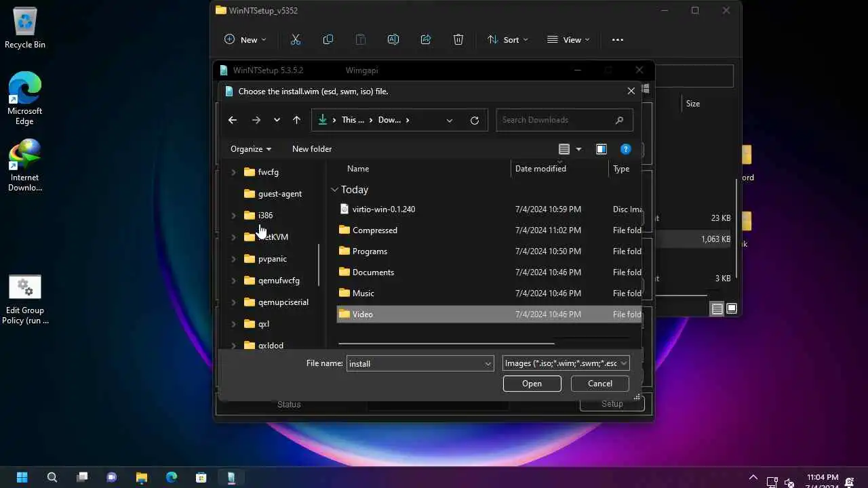Open the Images file type filter dropdown
The height and width of the screenshot is (488, 868).
(623, 363)
